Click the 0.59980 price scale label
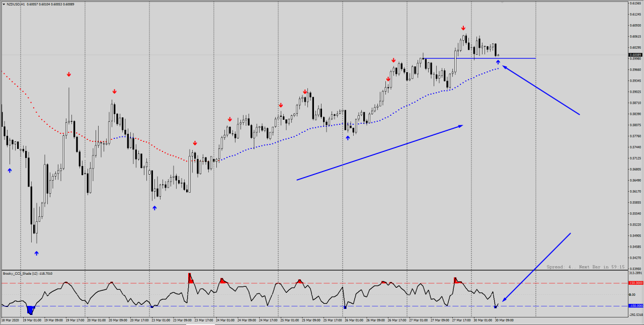The image size is (644, 325). pos(635,58)
